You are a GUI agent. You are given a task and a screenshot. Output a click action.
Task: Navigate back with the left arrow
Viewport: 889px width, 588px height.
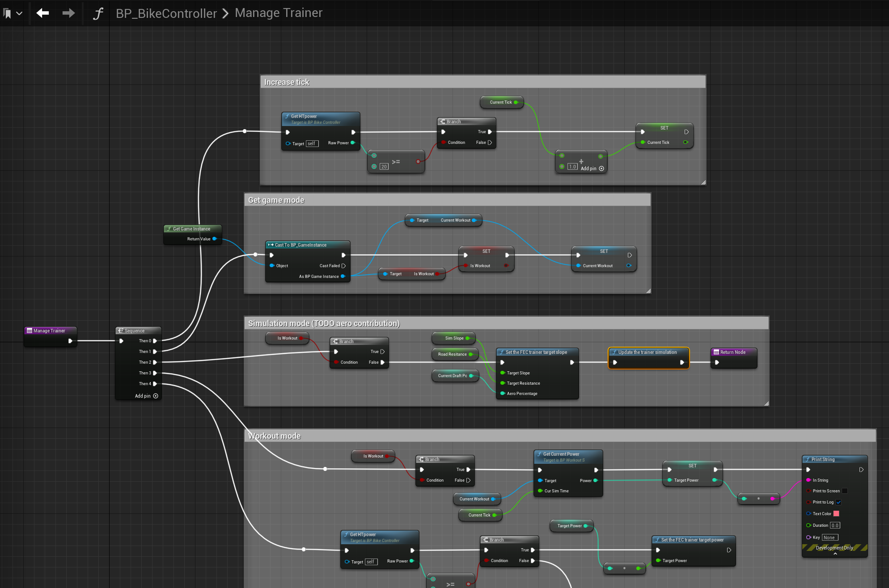pyautogui.click(x=42, y=13)
